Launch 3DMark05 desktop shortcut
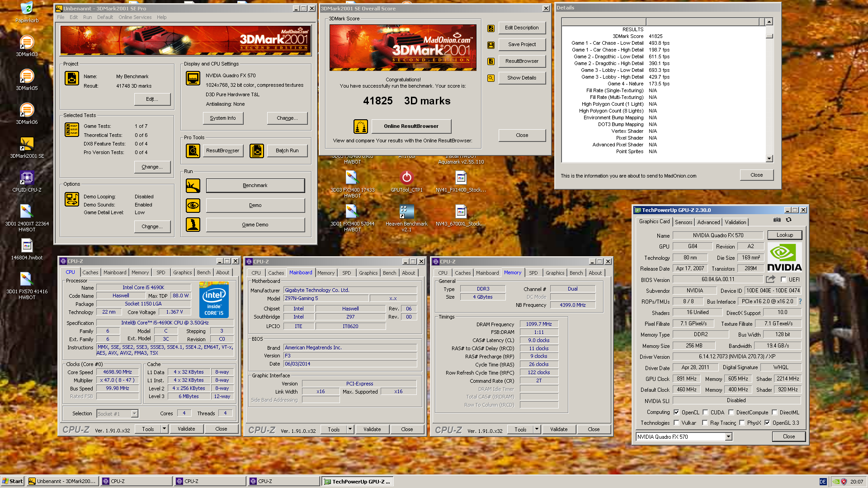 pos(27,80)
